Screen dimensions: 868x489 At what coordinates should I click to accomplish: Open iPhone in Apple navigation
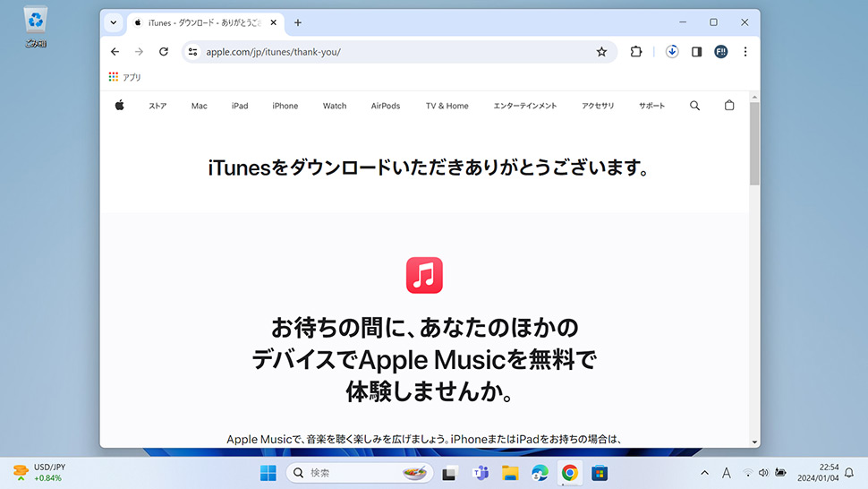click(x=285, y=106)
